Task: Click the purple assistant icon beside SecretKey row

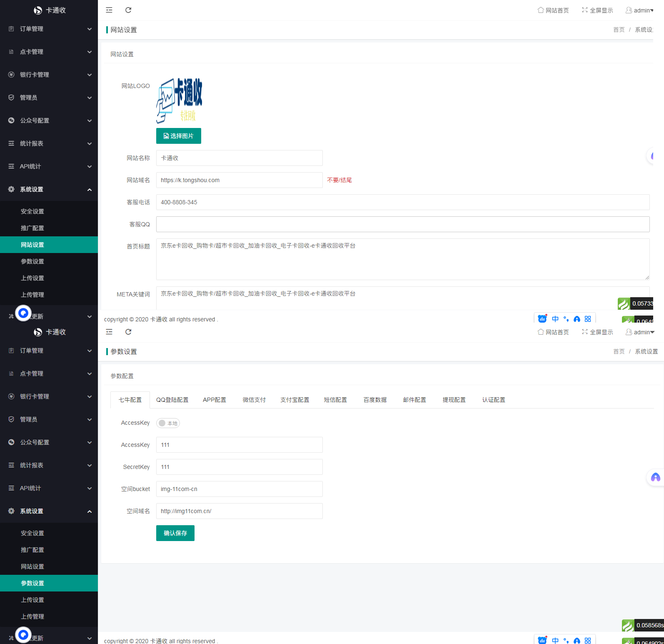Action: 655,478
